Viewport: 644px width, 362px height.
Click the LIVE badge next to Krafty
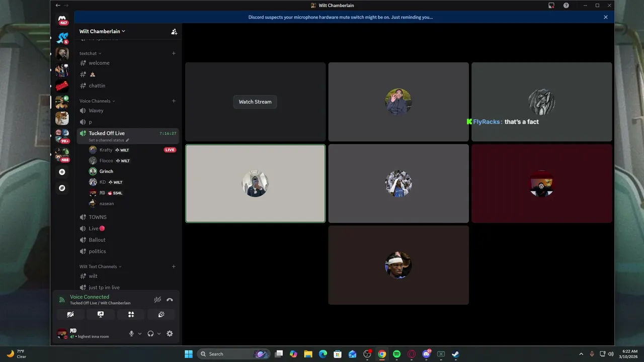170,150
